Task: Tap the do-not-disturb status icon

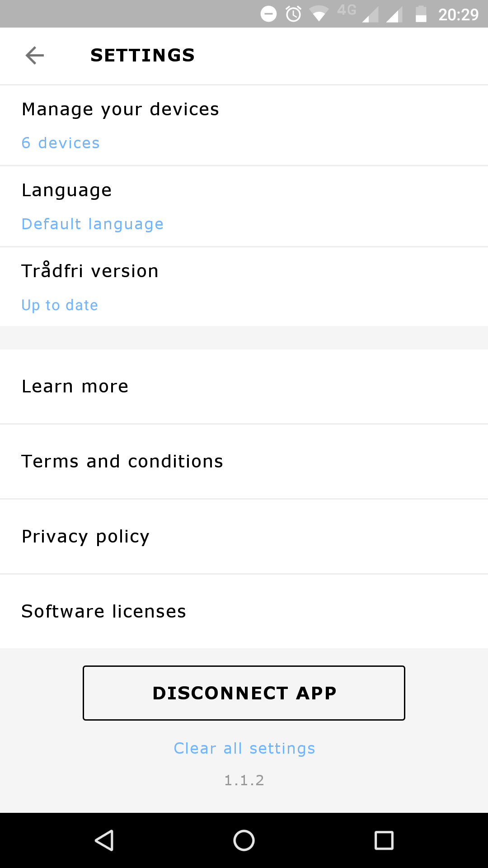Action: (268, 14)
